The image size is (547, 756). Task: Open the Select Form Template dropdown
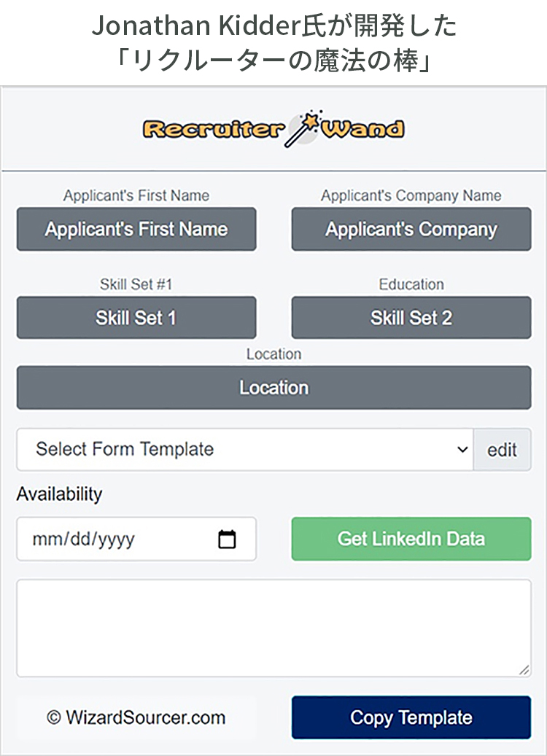245,449
